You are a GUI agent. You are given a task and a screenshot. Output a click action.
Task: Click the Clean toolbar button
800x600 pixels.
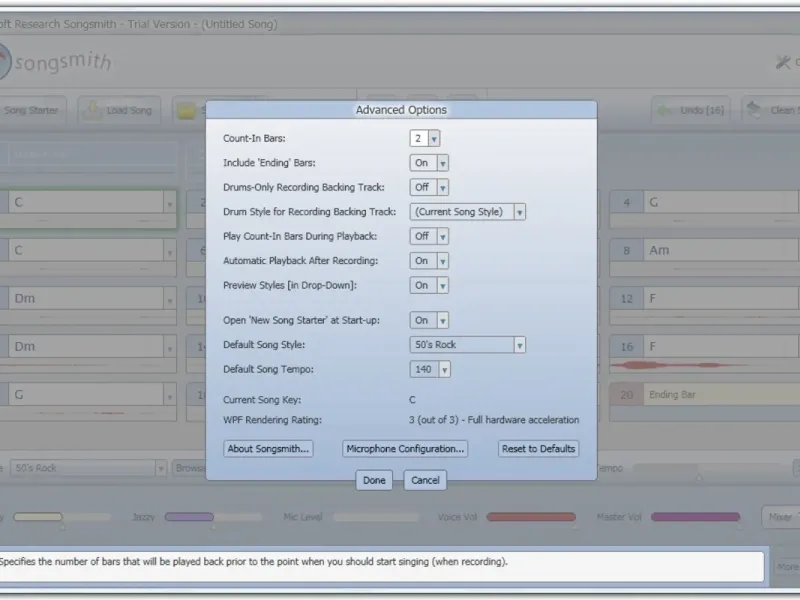coord(771,110)
